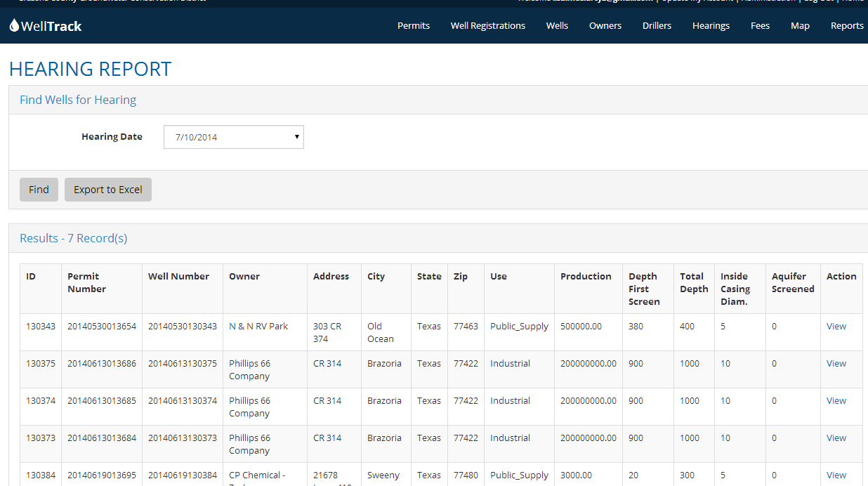Click well number 20140530130343

pos(183,326)
